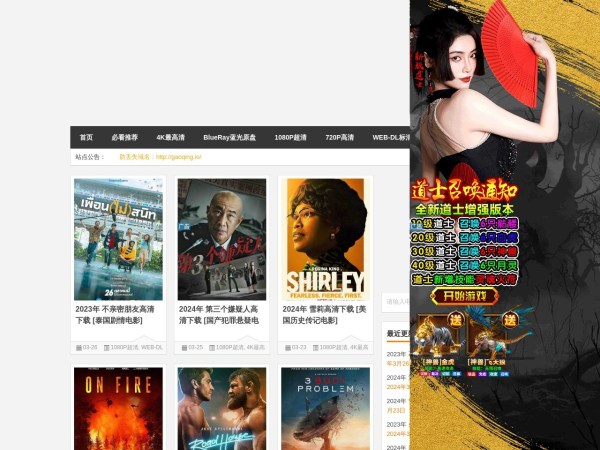This screenshot has width=600, height=450.
Task: Click the 开始游戏 ad button
Action: pos(465,296)
